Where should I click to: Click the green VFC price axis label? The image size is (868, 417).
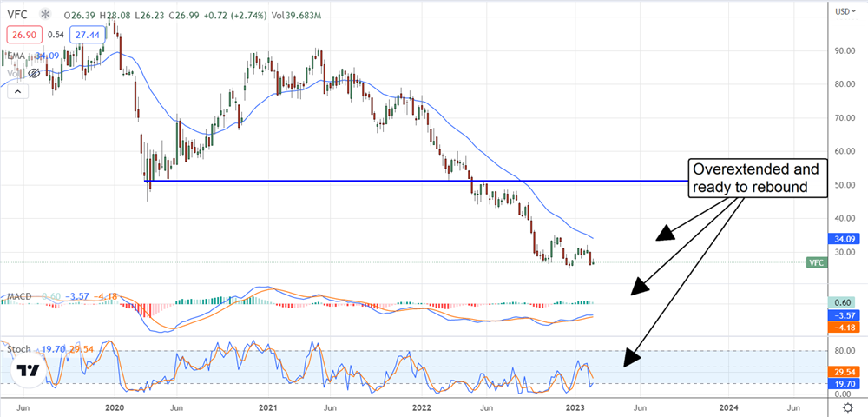818,263
